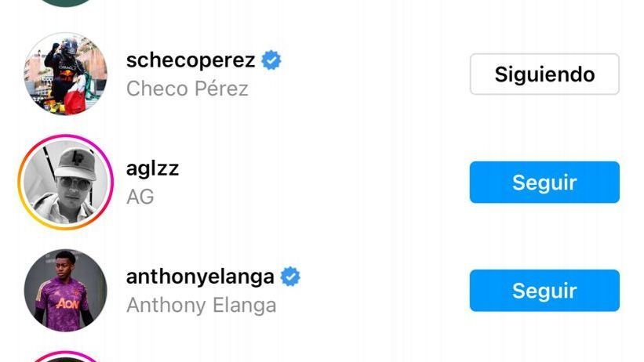644x362 pixels.
Task: Open partially visible avatar at top
Action: 66,3
